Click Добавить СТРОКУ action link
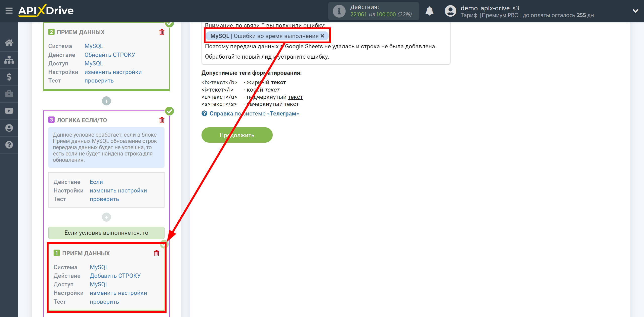The height and width of the screenshot is (317, 644). (115, 276)
